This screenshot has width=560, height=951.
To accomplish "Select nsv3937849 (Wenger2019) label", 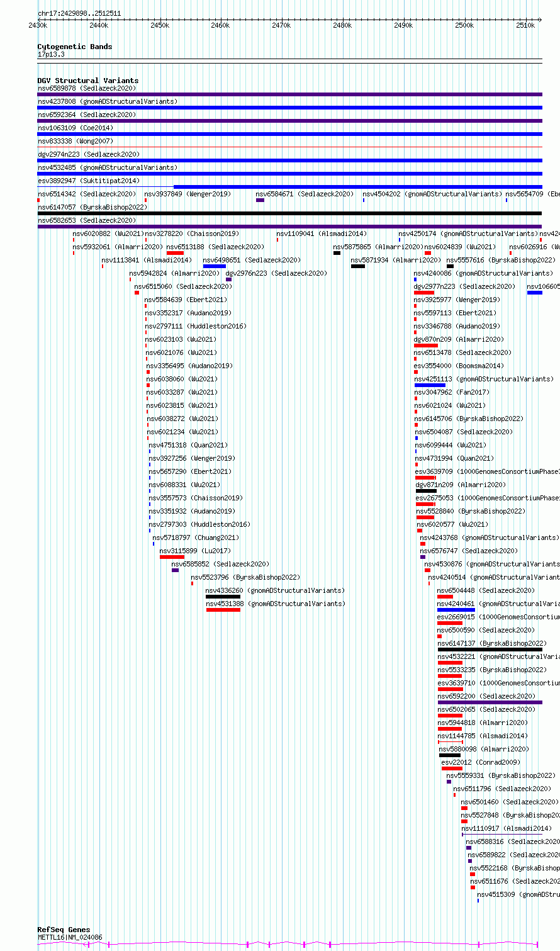I will point(188,194).
